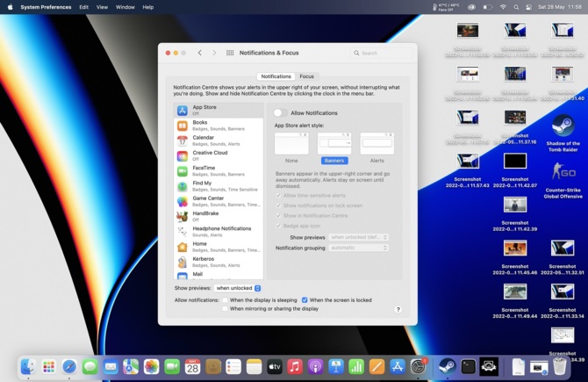The image size is (588, 382).
Task: Toggle the Allow Notifications switch
Action: click(281, 112)
